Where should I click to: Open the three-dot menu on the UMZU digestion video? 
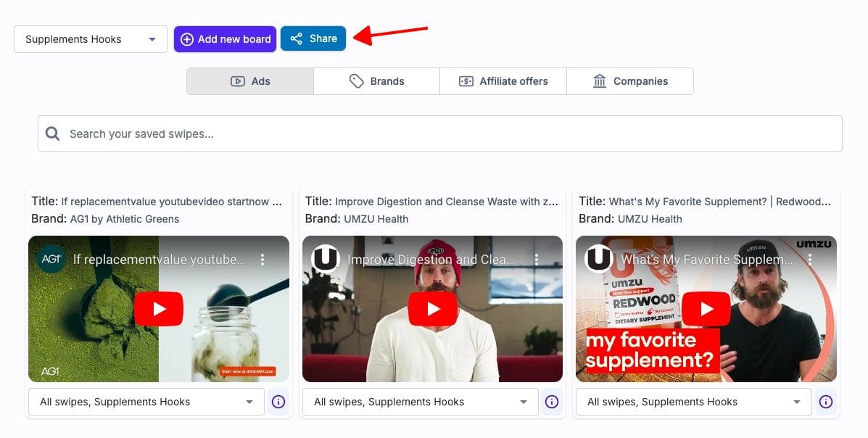537,258
